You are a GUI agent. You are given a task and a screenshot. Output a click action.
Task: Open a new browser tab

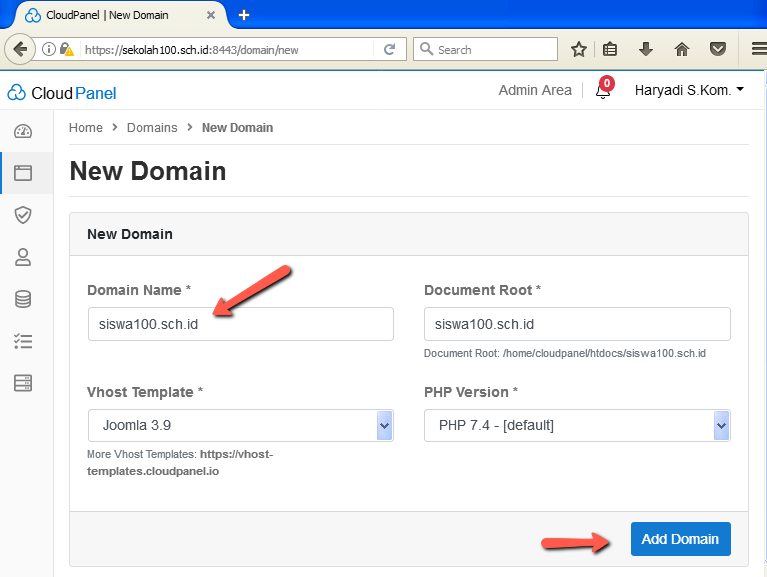(244, 15)
